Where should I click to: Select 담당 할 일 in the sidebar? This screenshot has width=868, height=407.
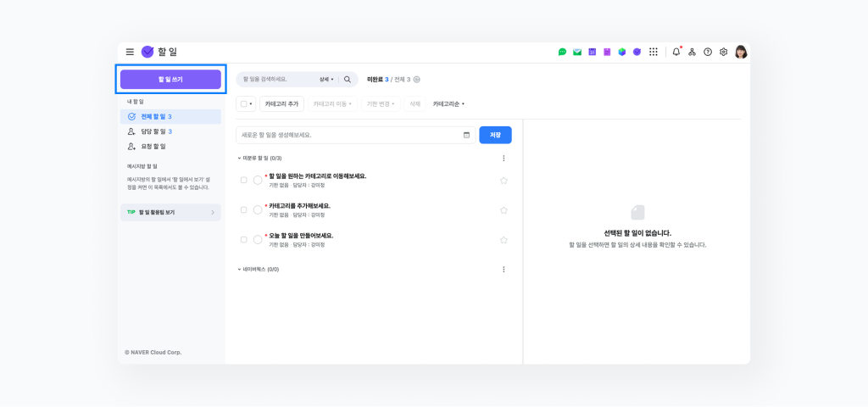coord(170,131)
